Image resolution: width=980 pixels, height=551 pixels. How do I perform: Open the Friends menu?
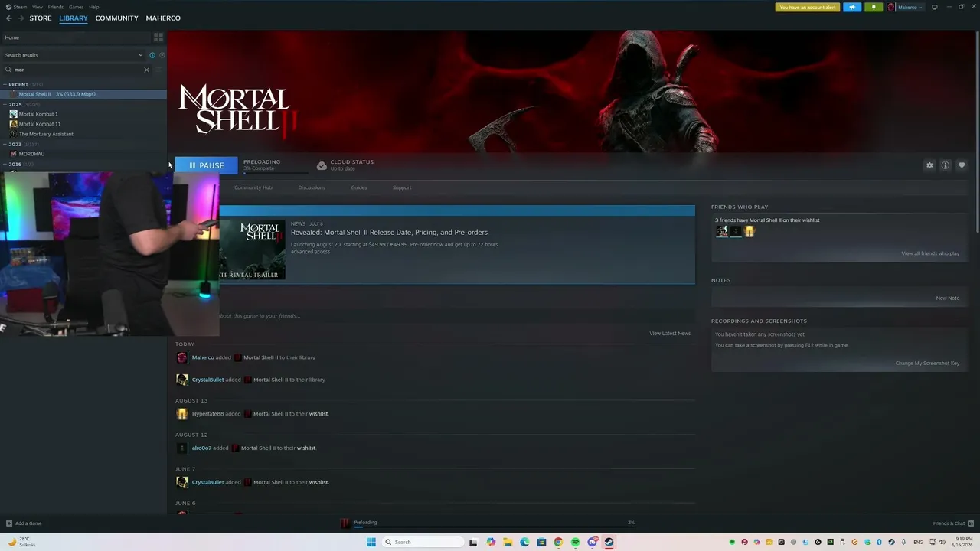tap(56, 7)
